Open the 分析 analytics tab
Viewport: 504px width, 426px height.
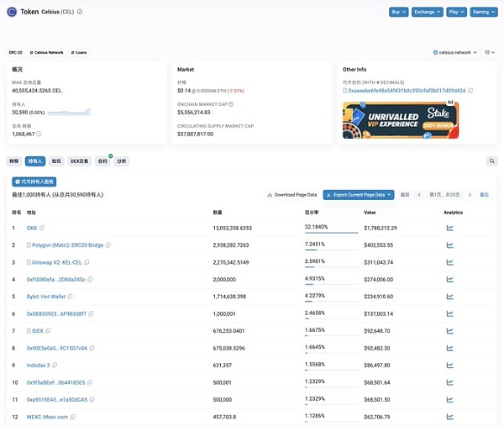123,160
